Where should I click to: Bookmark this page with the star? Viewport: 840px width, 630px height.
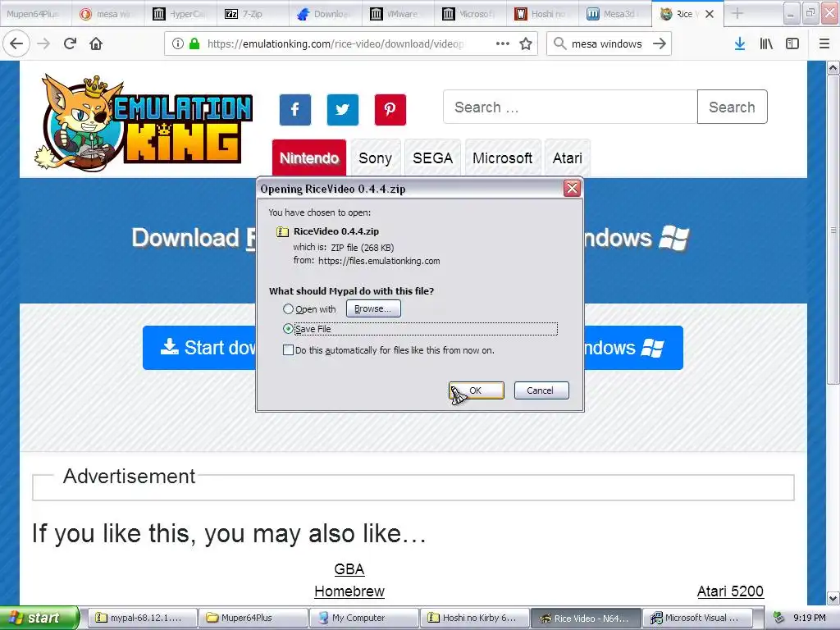point(526,43)
